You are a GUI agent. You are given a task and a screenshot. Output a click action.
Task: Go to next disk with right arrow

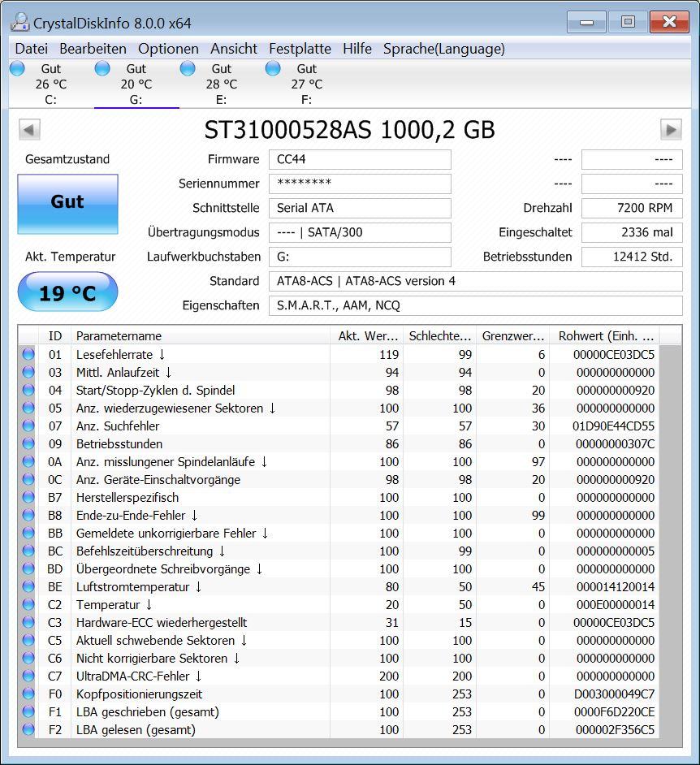671,130
